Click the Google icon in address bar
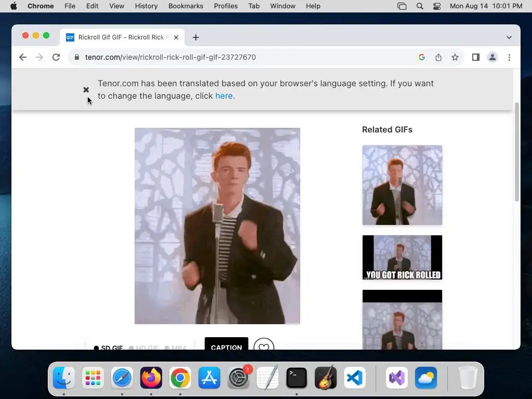This screenshot has height=399, width=532. tap(422, 57)
